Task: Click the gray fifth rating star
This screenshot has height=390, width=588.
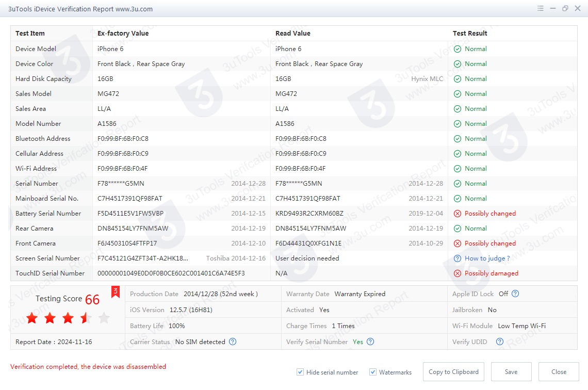Action: pos(104,318)
